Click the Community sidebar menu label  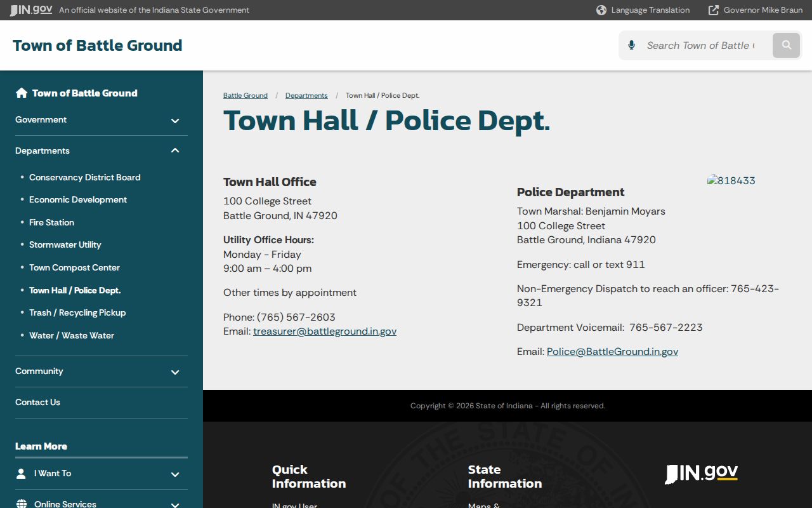pos(39,371)
